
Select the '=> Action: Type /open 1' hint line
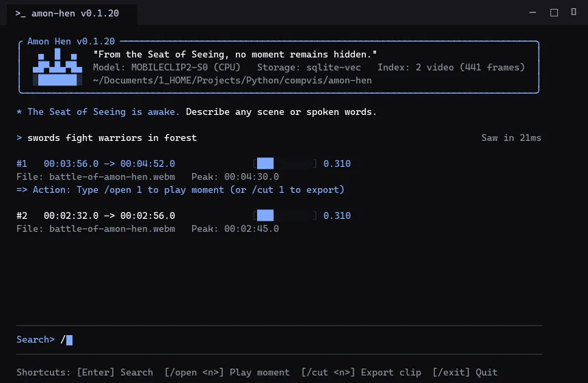coord(180,190)
